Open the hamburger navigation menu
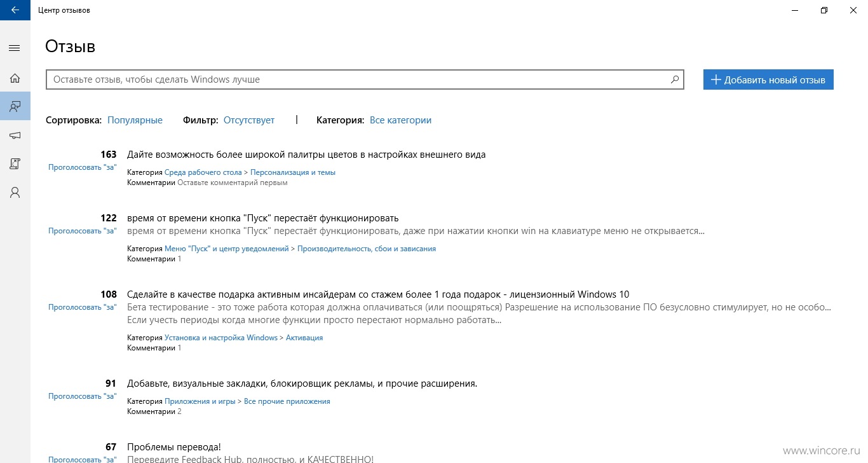Image resolution: width=868 pixels, height=463 pixels. [x=15, y=48]
